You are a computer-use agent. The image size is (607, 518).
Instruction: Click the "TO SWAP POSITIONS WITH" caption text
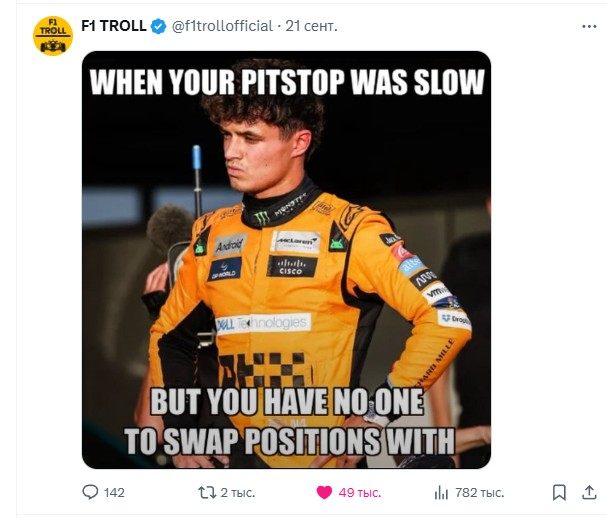pyautogui.click(x=290, y=441)
